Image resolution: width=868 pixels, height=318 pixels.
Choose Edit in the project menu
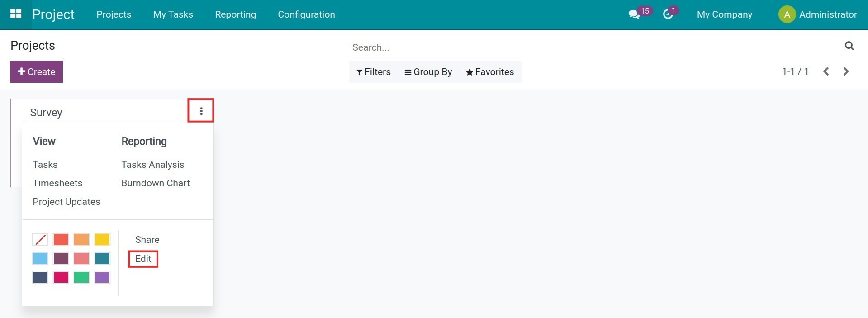pos(143,259)
